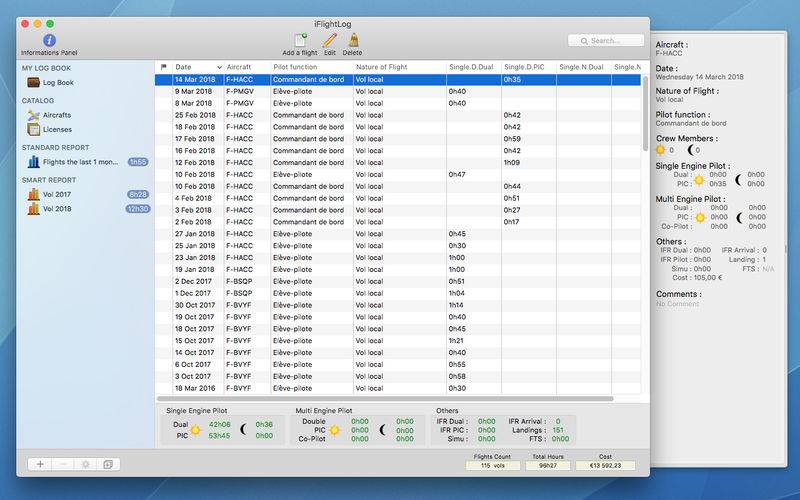Click the Edit pencil icon
This screenshot has height=500, width=800.
[x=330, y=40]
